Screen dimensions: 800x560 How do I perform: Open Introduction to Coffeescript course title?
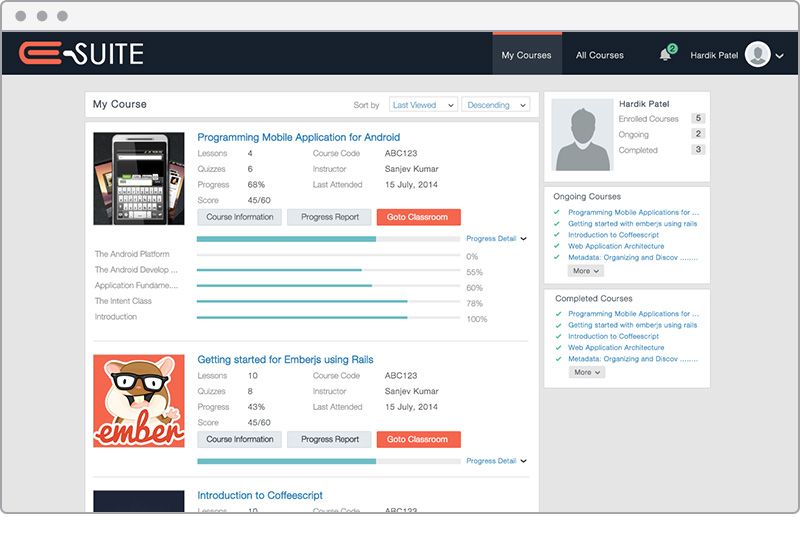[x=260, y=495]
